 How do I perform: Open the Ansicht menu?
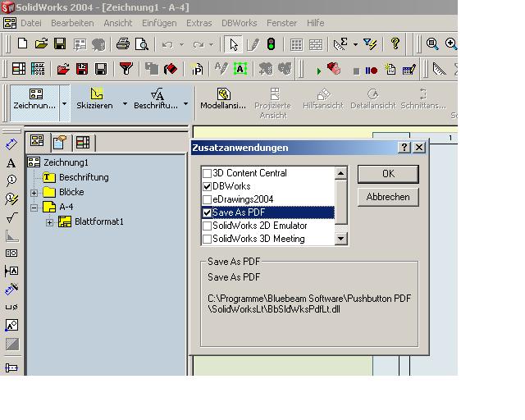[x=118, y=23]
